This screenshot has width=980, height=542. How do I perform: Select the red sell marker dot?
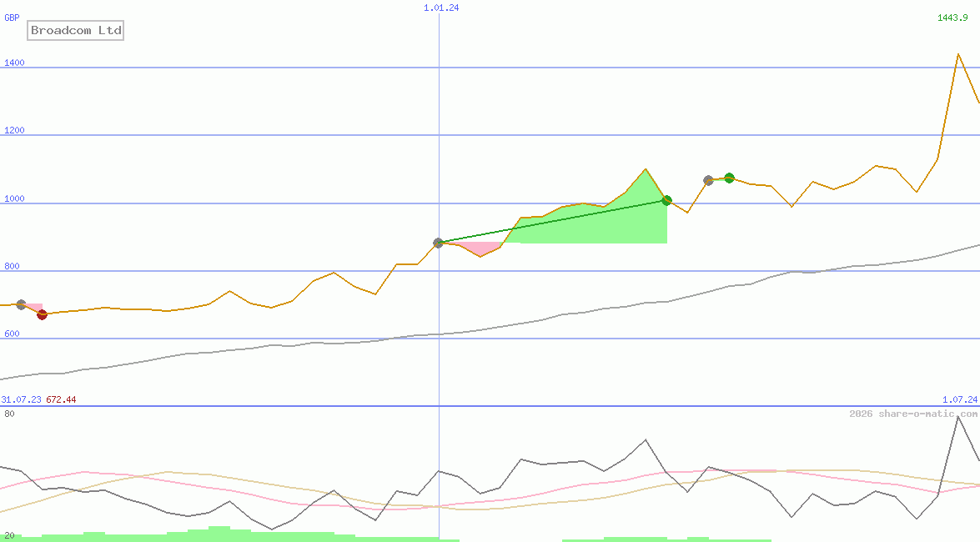click(42, 314)
